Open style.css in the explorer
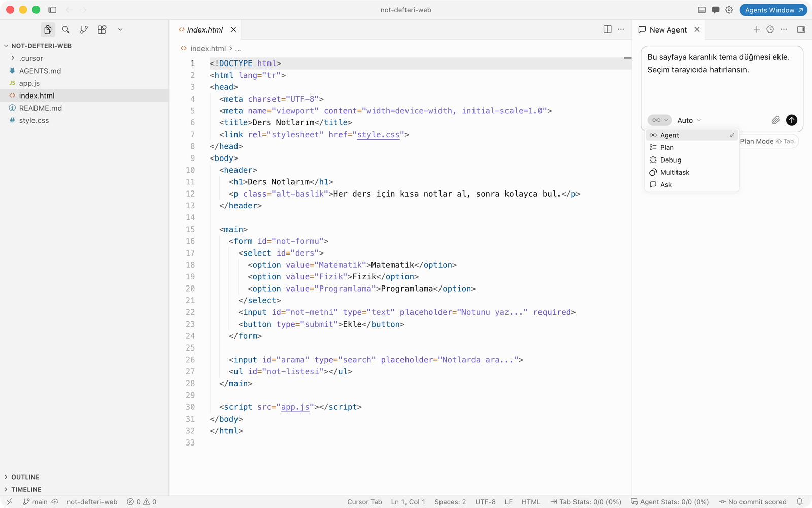 tap(84, 120)
